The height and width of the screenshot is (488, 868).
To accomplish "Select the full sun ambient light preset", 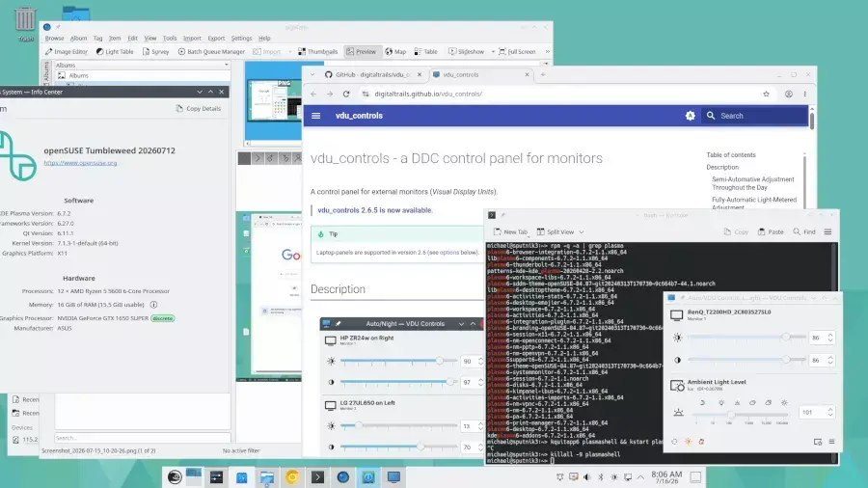I will (784, 403).
